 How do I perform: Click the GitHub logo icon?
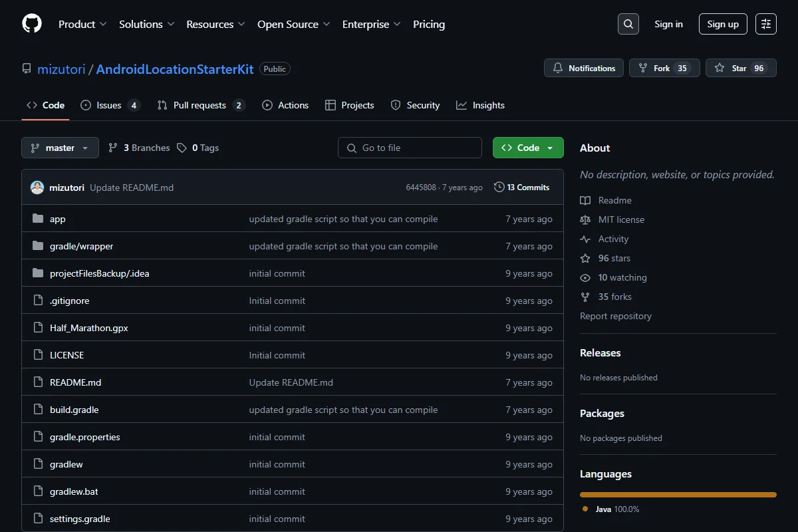32,24
